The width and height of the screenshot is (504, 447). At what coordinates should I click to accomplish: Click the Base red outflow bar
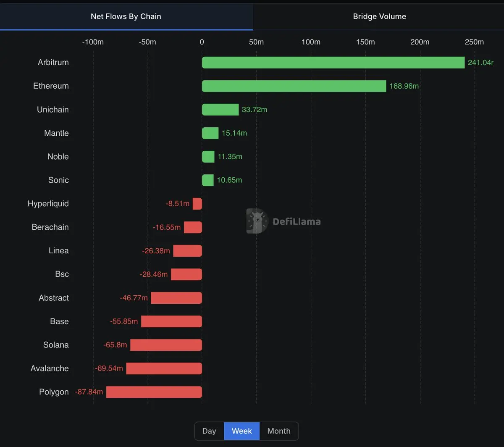click(171, 321)
